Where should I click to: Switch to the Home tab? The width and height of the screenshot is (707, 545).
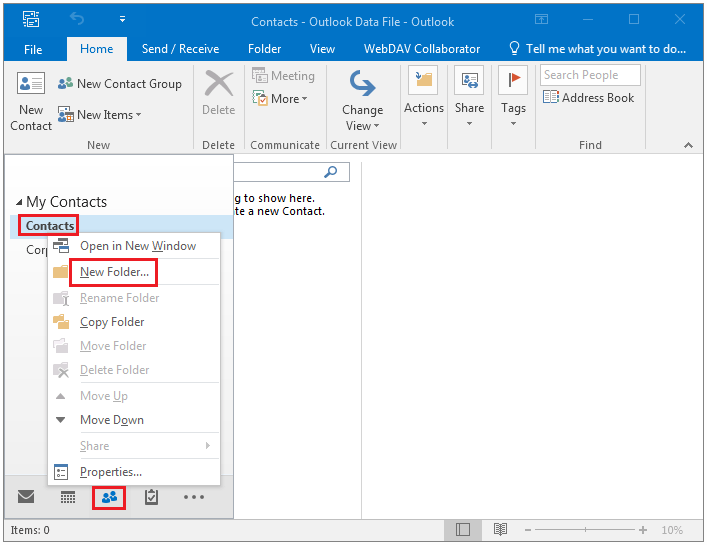click(96, 49)
